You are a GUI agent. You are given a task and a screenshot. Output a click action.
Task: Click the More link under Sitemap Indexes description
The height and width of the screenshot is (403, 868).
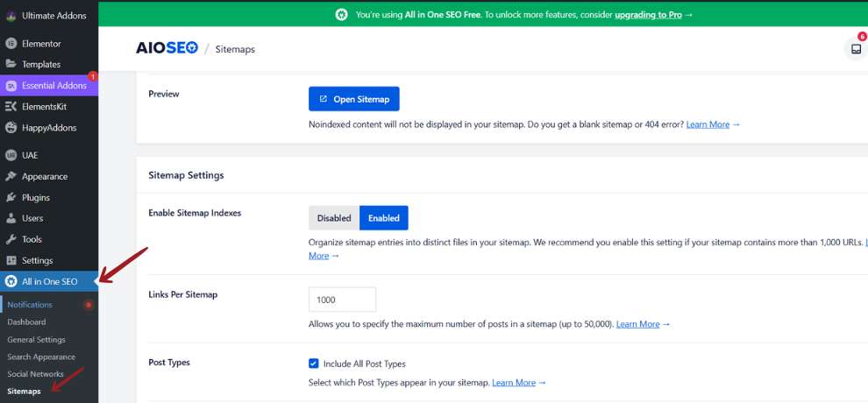(x=319, y=256)
